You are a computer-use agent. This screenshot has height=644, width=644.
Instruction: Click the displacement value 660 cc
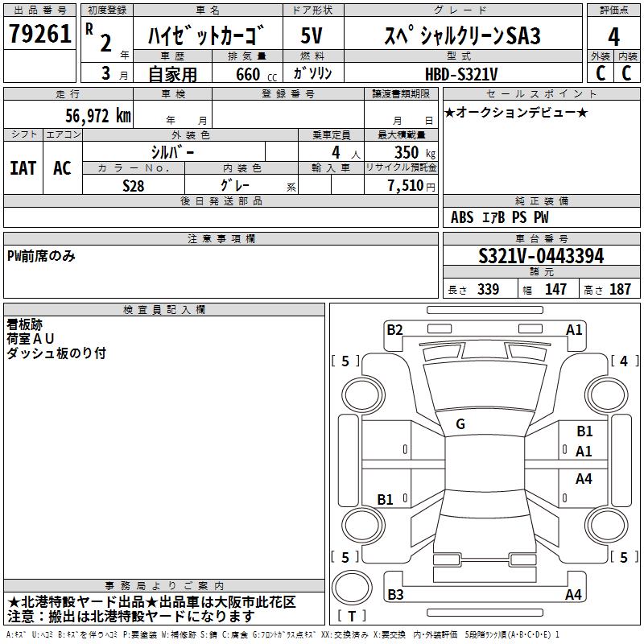[x=256, y=74]
